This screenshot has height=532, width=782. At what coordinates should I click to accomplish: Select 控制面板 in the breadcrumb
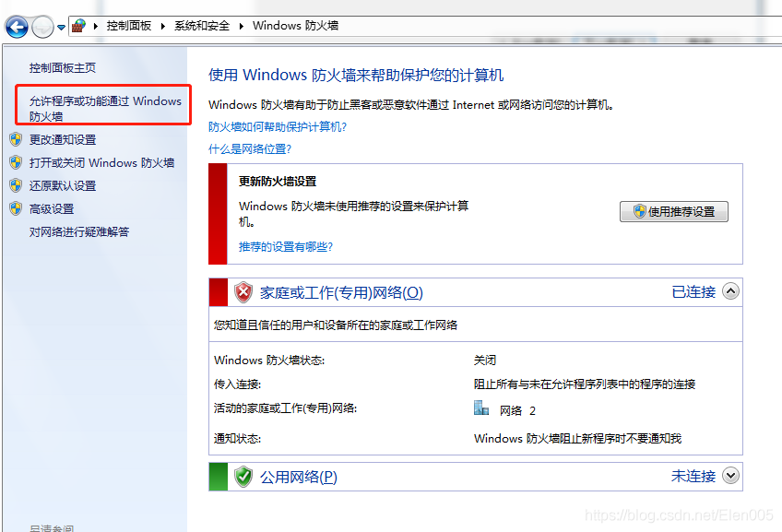tap(129, 26)
